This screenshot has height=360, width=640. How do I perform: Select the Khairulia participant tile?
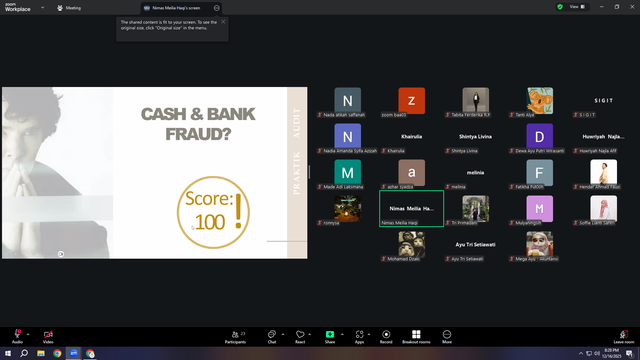pos(411,138)
